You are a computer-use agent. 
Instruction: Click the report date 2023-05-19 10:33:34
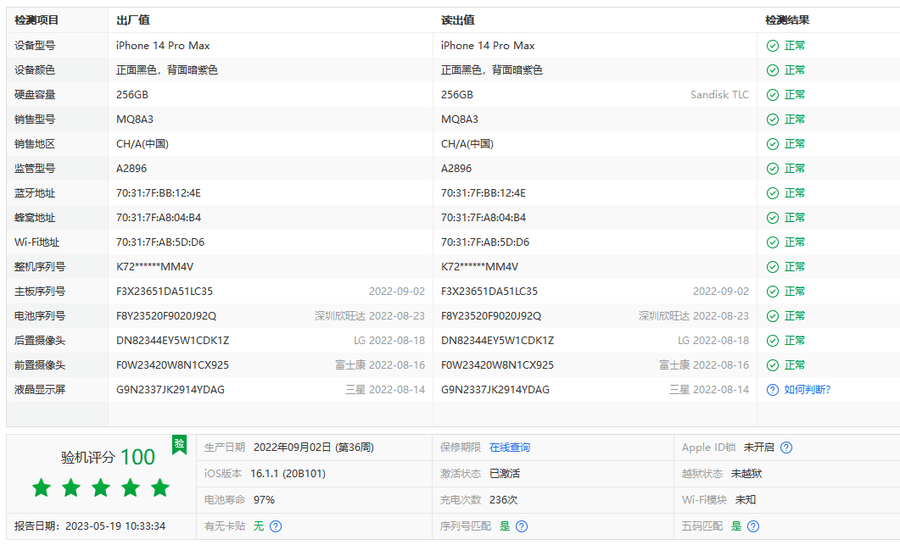(x=115, y=526)
